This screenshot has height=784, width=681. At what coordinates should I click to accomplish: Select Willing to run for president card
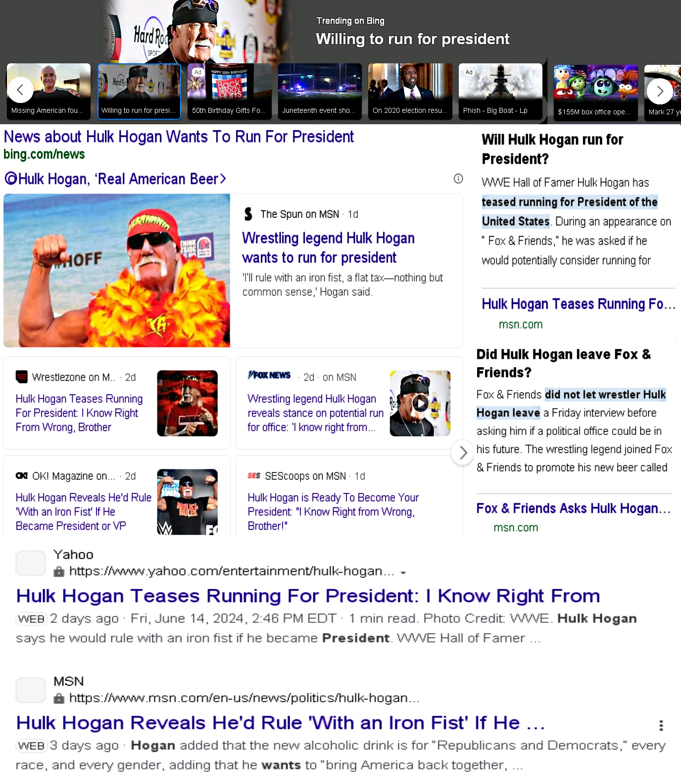point(139,91)
